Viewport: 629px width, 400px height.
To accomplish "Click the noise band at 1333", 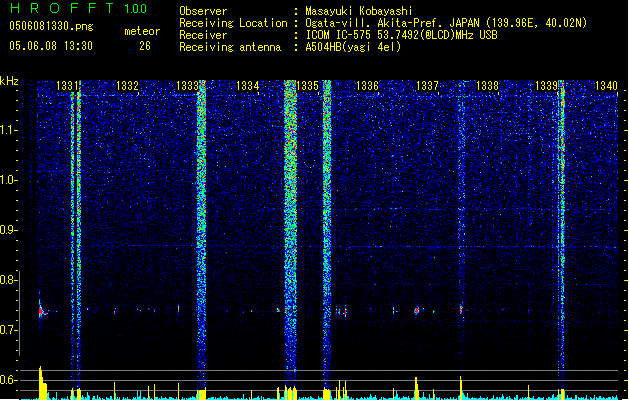I will click(x=201, y=233).
